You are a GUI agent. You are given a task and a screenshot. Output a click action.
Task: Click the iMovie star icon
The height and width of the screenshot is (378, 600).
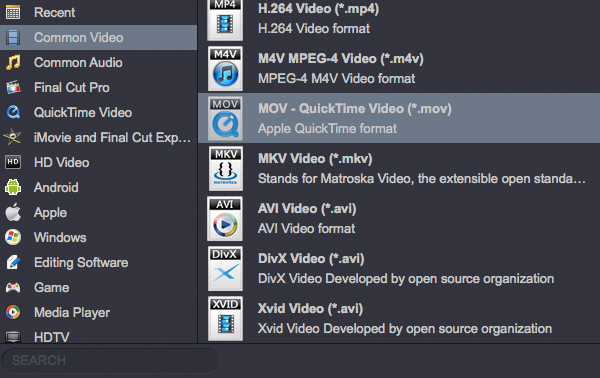tap(13, 137)
